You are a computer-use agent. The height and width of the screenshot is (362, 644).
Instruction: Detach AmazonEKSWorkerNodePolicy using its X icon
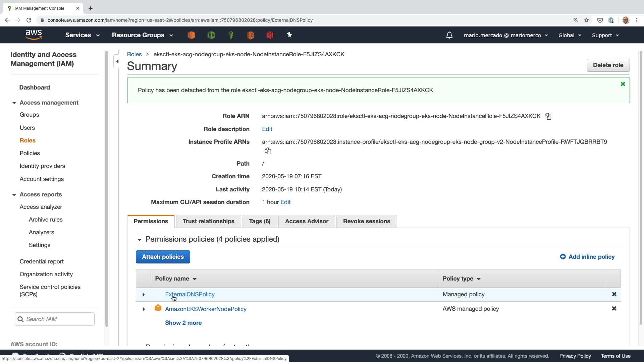[x=614, y=309]
